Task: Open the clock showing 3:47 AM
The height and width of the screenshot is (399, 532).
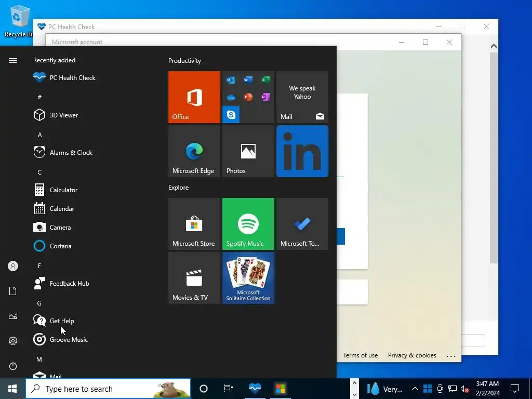Action: pyautogui.click(x=487, y=389)
